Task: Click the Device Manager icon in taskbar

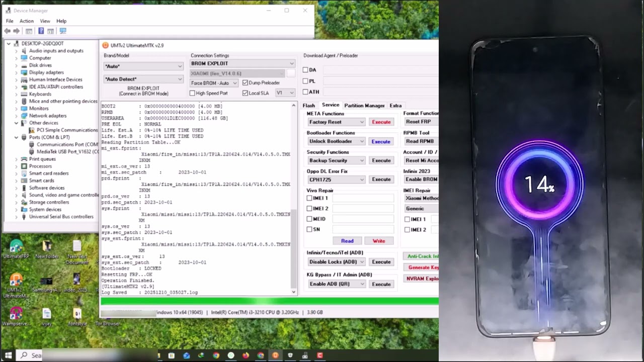Action: click(305, 355)
